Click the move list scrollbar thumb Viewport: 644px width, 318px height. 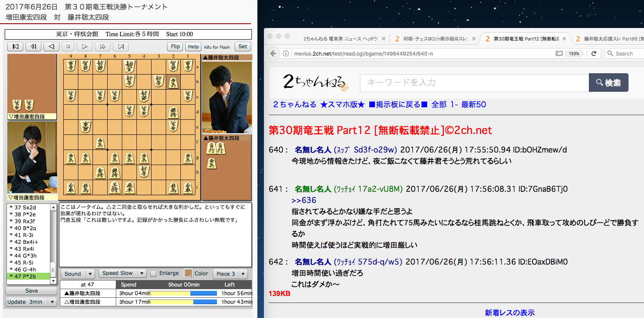[53, 269]
